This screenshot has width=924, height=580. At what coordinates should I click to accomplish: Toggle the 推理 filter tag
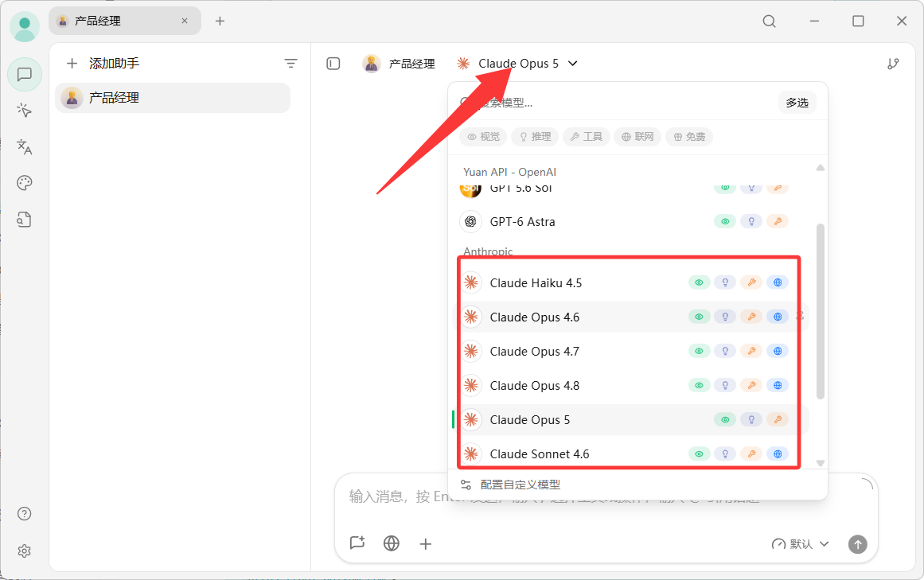point(535,137)
